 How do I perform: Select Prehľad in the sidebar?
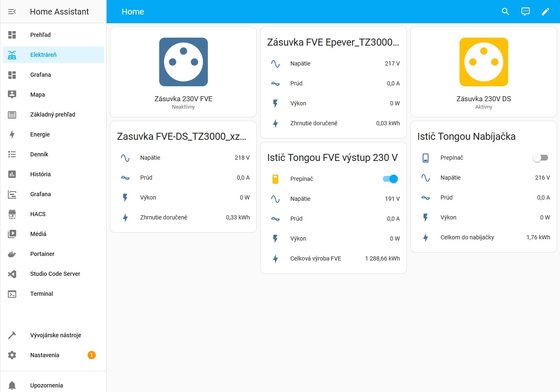point(40,35)
